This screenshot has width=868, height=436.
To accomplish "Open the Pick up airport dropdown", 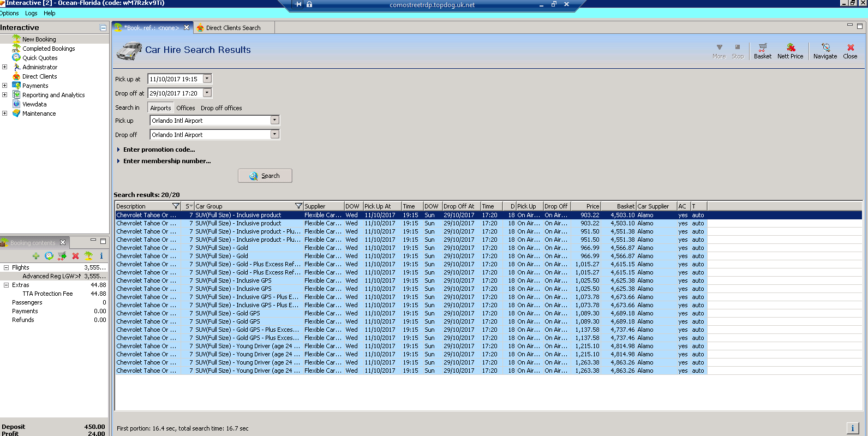I will coord(274,120).
